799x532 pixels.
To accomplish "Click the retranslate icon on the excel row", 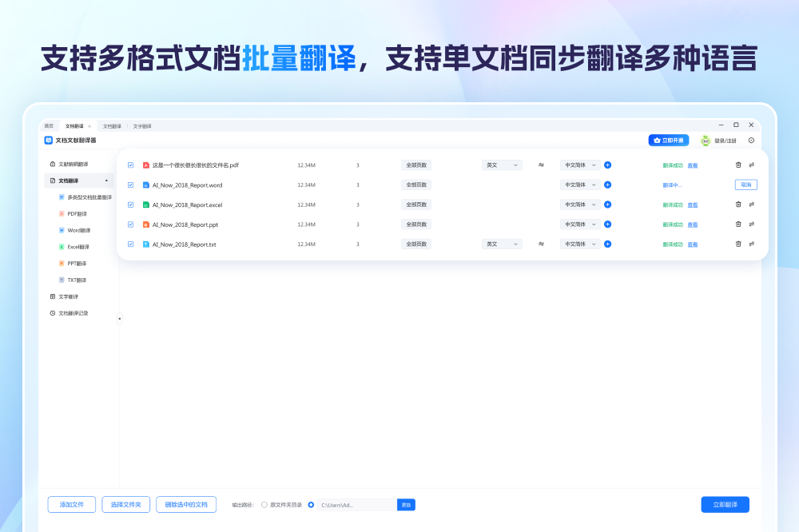I will [753, 204].
